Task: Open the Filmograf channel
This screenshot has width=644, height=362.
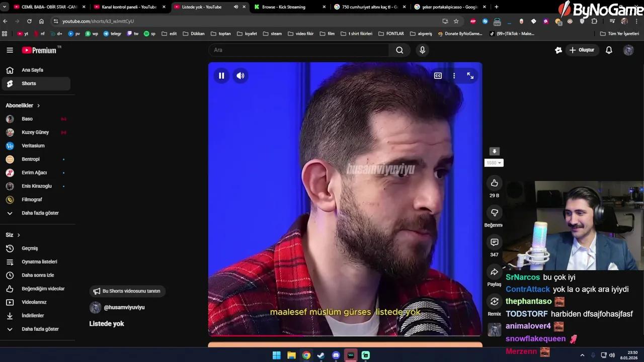Action: (x=36, y=200)
